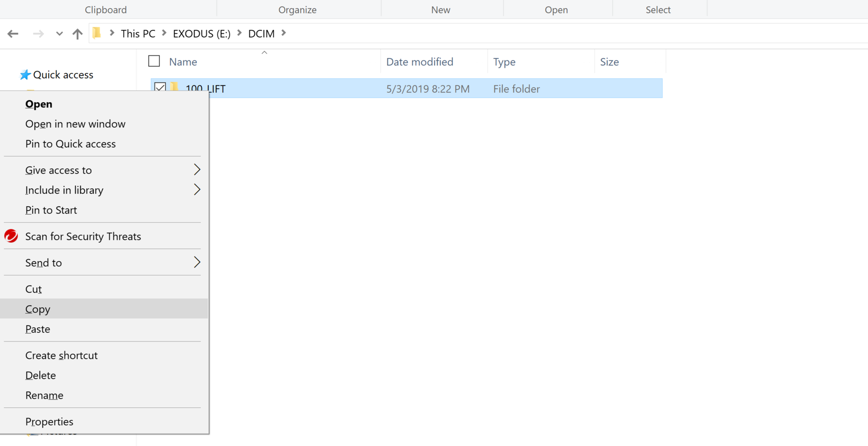The image size is (868, 446).
Task: Choose Rename in the context menu
Action: click(x=44, y=395)
